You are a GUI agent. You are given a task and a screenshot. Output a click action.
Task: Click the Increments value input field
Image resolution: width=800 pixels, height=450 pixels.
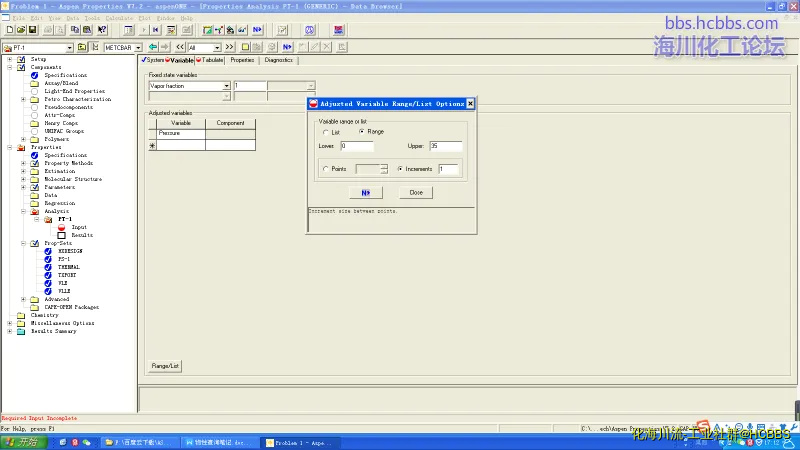(x=448, y=169)
